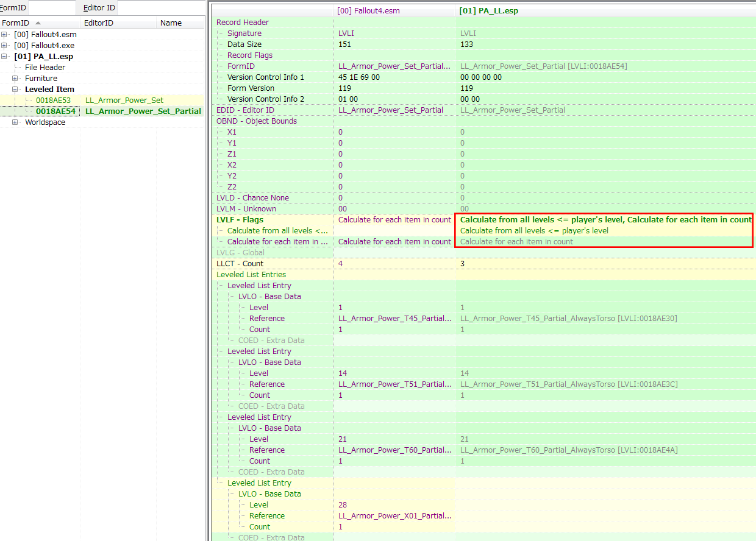Click the Editor ID search input field
756x541 pixels.
click(161, 8)
